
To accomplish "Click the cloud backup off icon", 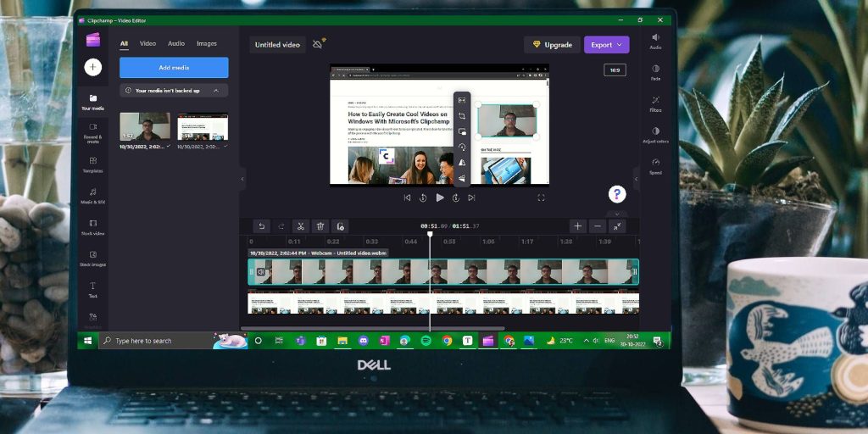I will point(319,44).
